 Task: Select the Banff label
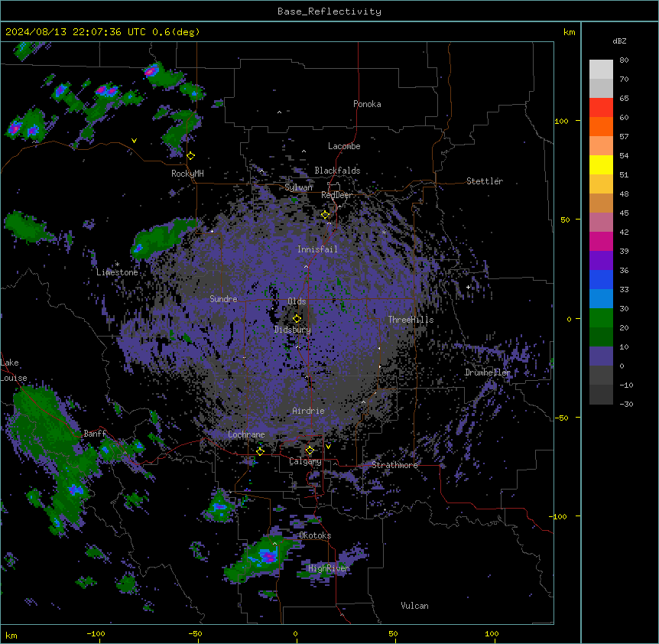(x=95, y=434)
